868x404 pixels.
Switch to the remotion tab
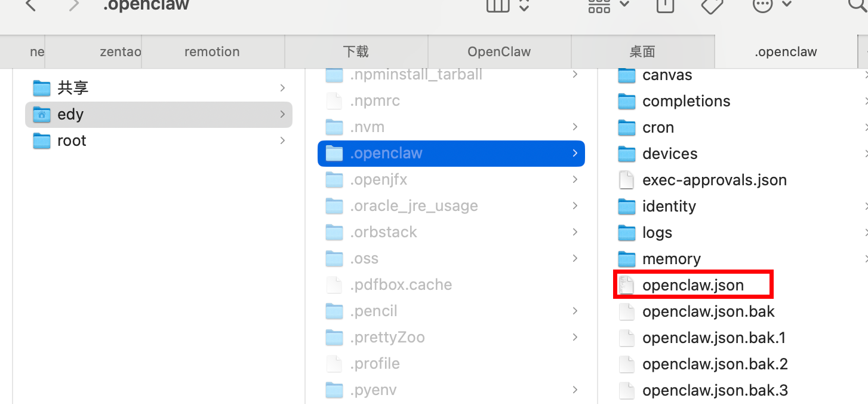click(x=212, y=51)
